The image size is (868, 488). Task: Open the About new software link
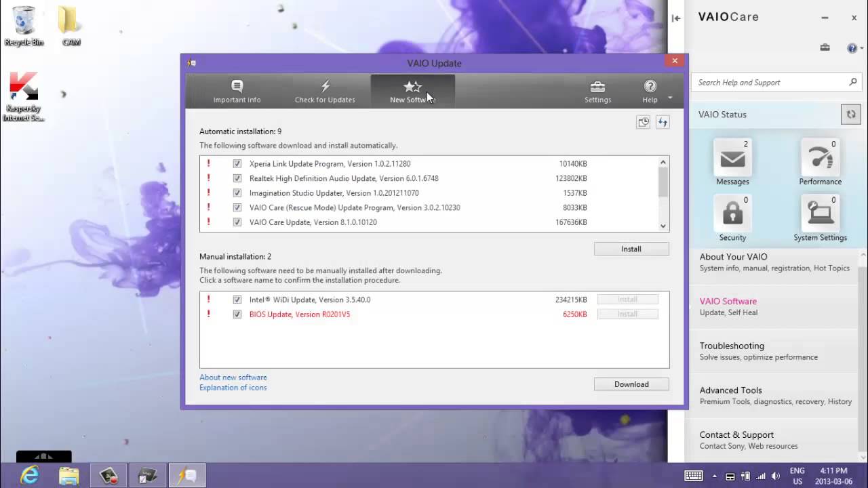(233, 378)
